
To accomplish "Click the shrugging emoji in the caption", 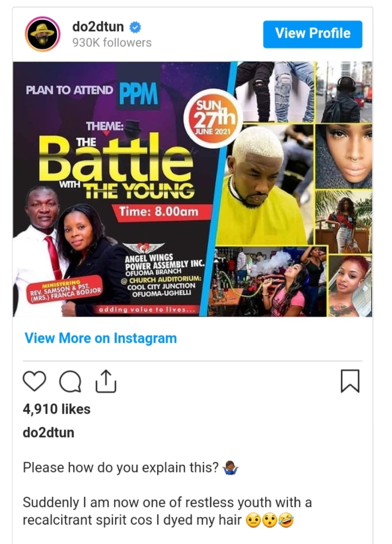I will tap(230, 468).
